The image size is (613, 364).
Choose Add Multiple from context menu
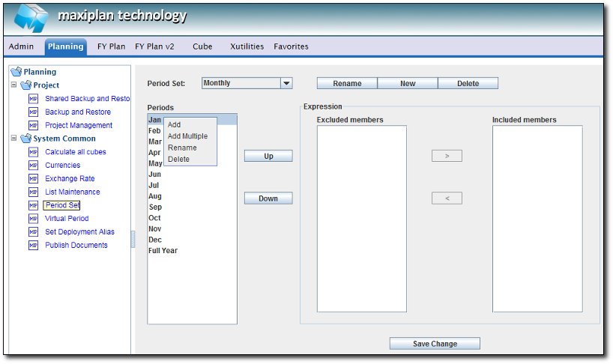187,136
